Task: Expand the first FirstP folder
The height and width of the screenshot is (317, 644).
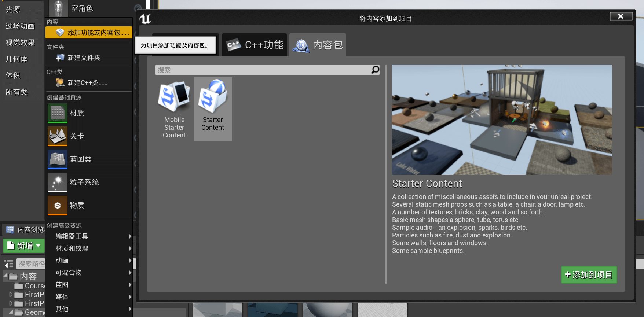Action: pos(11,294)
